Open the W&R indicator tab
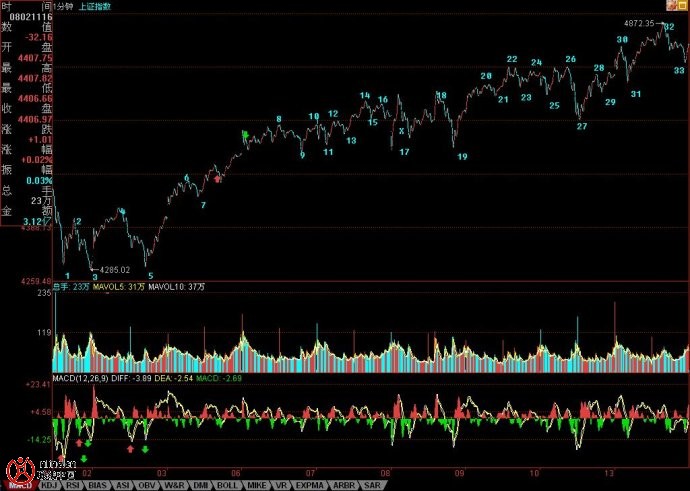 pos(172,485)
